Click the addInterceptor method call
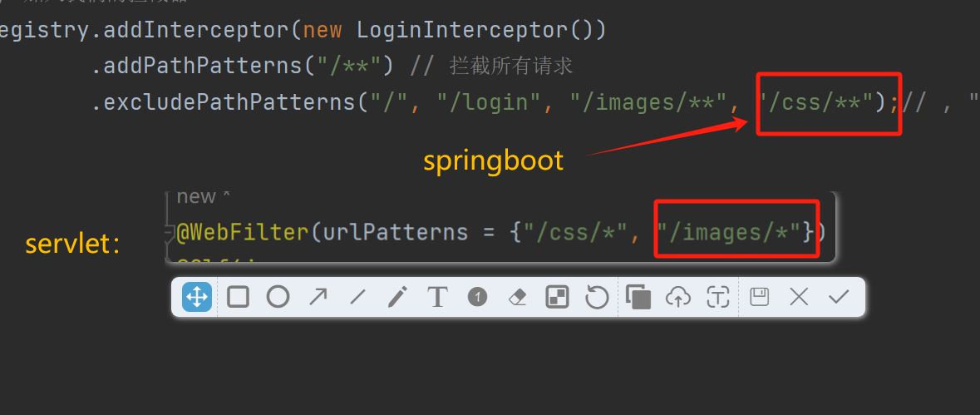 [195, 29]
